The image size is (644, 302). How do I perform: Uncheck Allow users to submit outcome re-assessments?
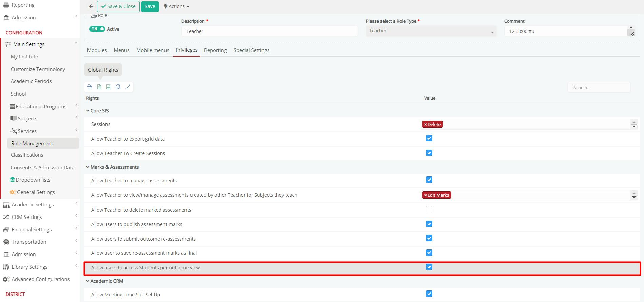click(x=429, y=238)
